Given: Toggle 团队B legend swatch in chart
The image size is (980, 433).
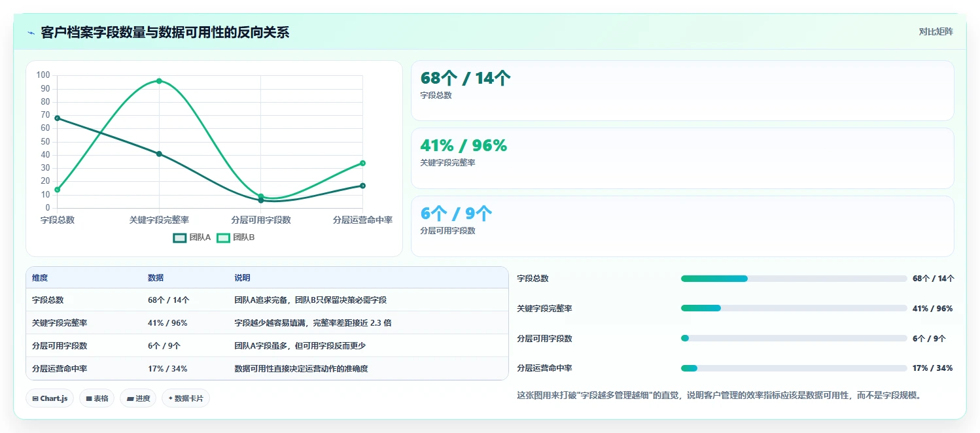Looking at the screenshot, I should click(x=224, y=237).
